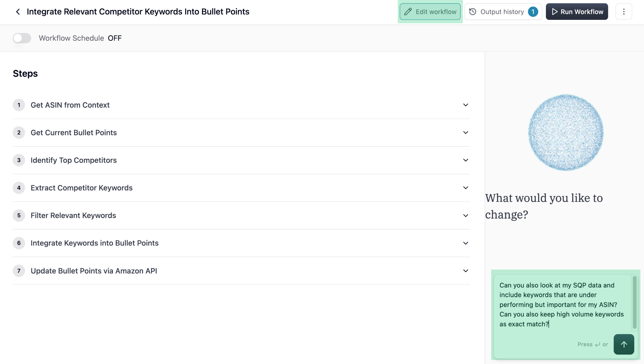Click step number 7 badge
This screenshot has width=644, height=364.
(x=19, y=271)
